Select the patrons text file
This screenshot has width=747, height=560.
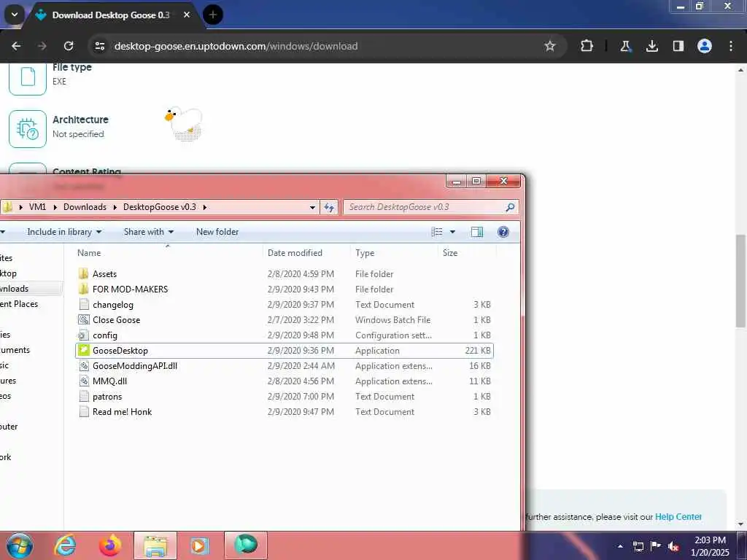pyautogui.click(x=285, y=396)
